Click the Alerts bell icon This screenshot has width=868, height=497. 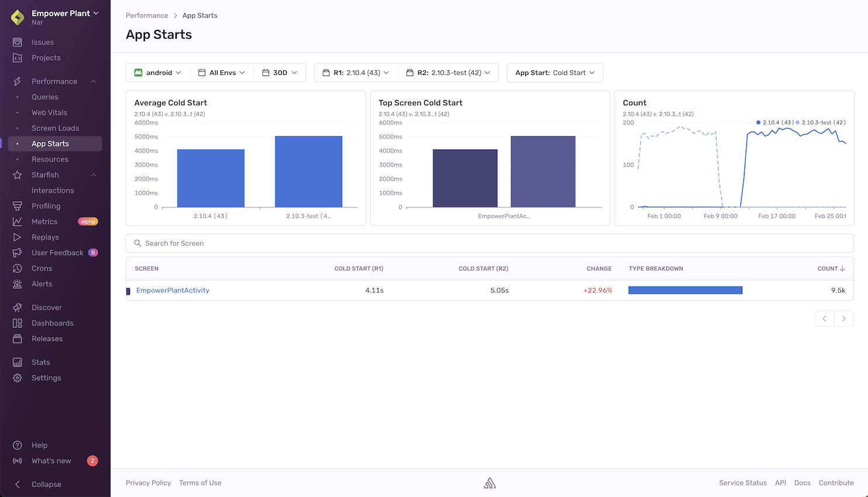18,284
